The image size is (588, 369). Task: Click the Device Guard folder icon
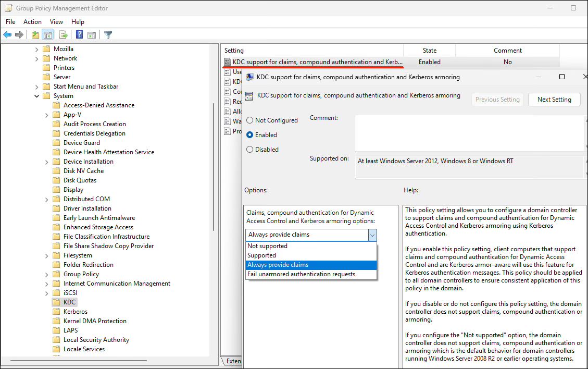[x=56, y=143]
